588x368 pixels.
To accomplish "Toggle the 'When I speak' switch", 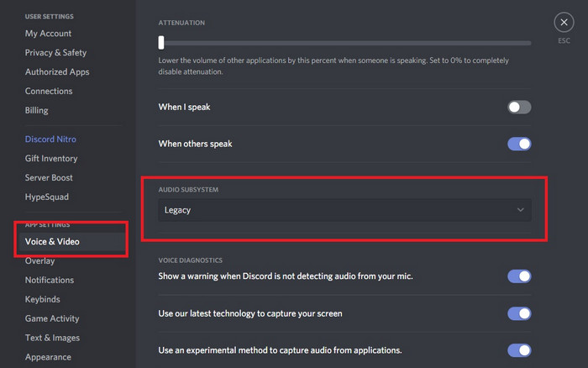I will tap(519, 108).
